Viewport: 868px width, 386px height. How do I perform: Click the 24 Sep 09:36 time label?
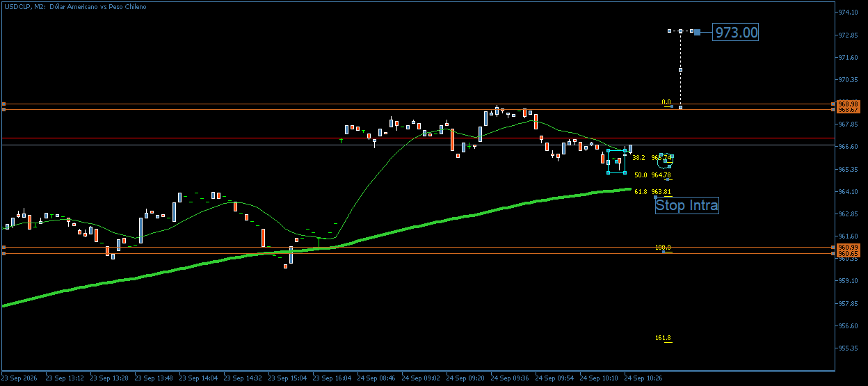pyautogui.click(x=511, y=378)
